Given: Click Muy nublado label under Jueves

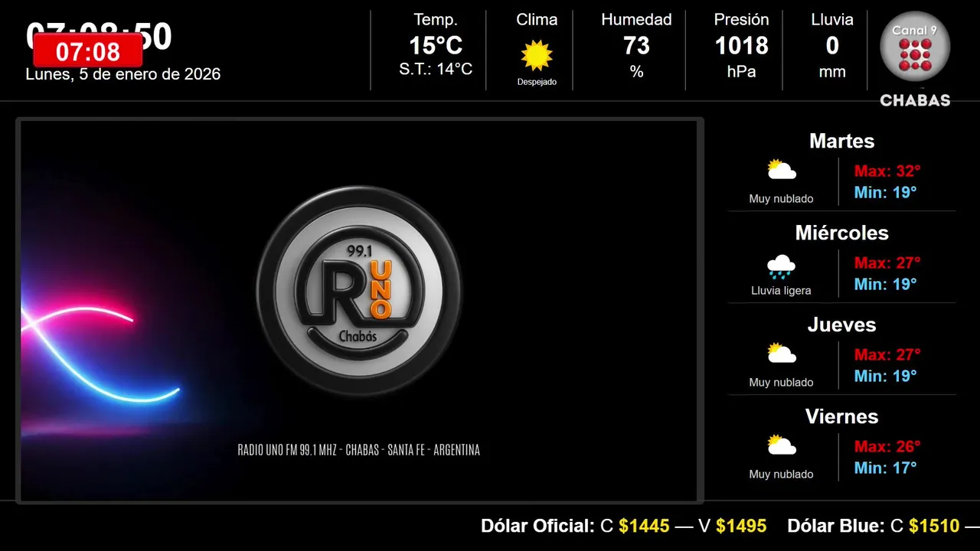Looking at the screenshot, I should tap(781, 383).
